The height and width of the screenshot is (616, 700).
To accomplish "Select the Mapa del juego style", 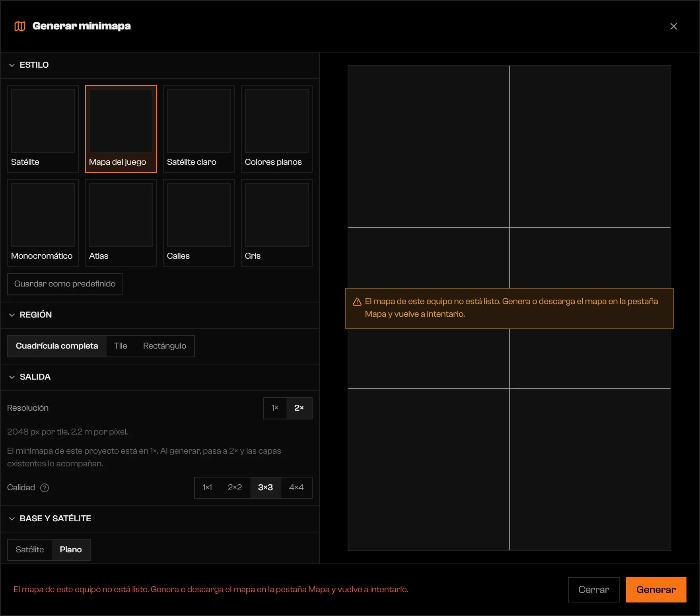I will coord(121,129).
